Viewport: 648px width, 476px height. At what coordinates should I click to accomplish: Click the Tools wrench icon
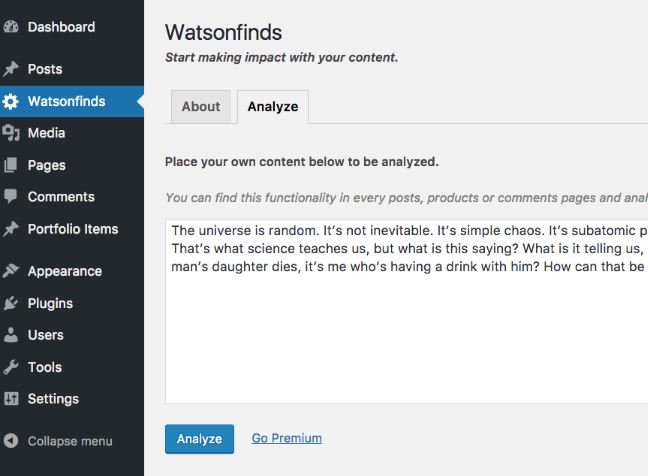click(x=11, y=367)
